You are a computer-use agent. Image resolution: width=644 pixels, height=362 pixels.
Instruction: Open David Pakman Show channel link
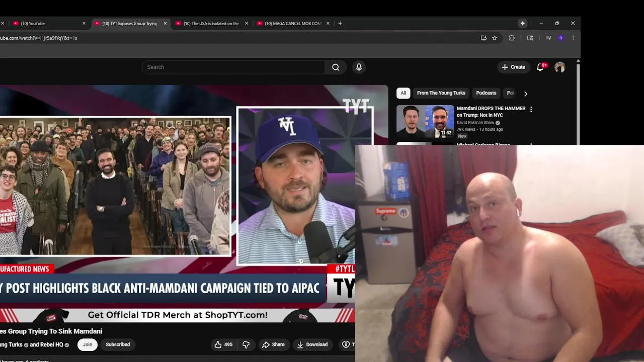tap(475, 123)
